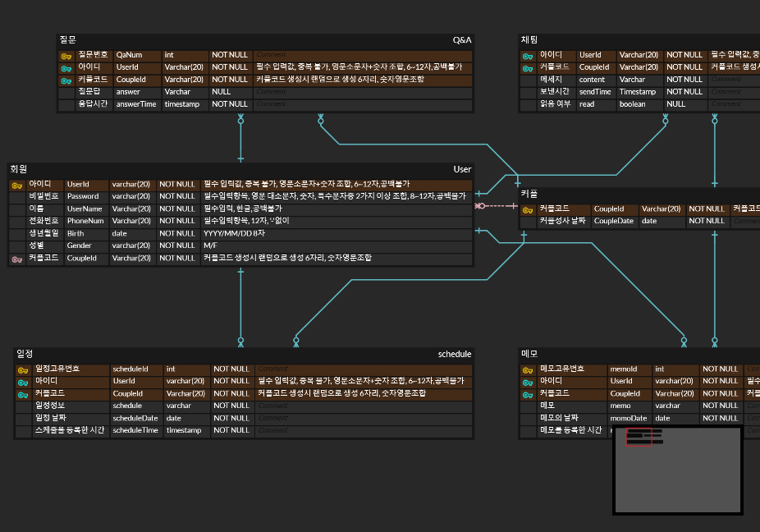Select the Gender column name cell
760x532 pixels.
[x=86, y=245]
